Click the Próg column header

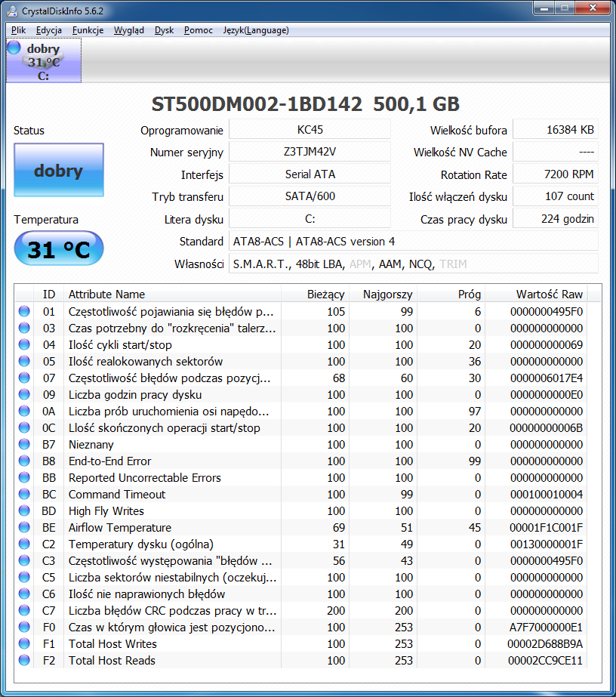451,295
